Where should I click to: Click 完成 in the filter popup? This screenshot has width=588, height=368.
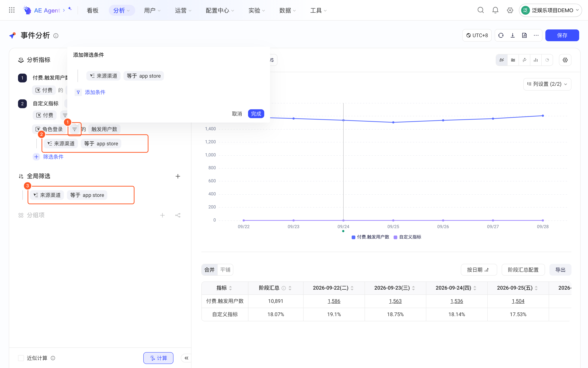tap(256, 114)
